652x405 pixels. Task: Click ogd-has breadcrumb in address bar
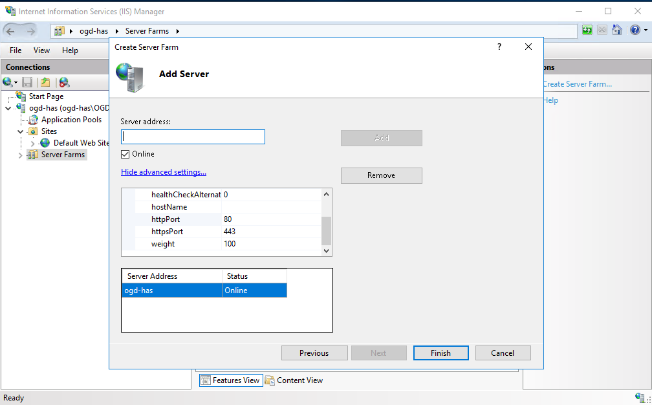tap(94, 31)
